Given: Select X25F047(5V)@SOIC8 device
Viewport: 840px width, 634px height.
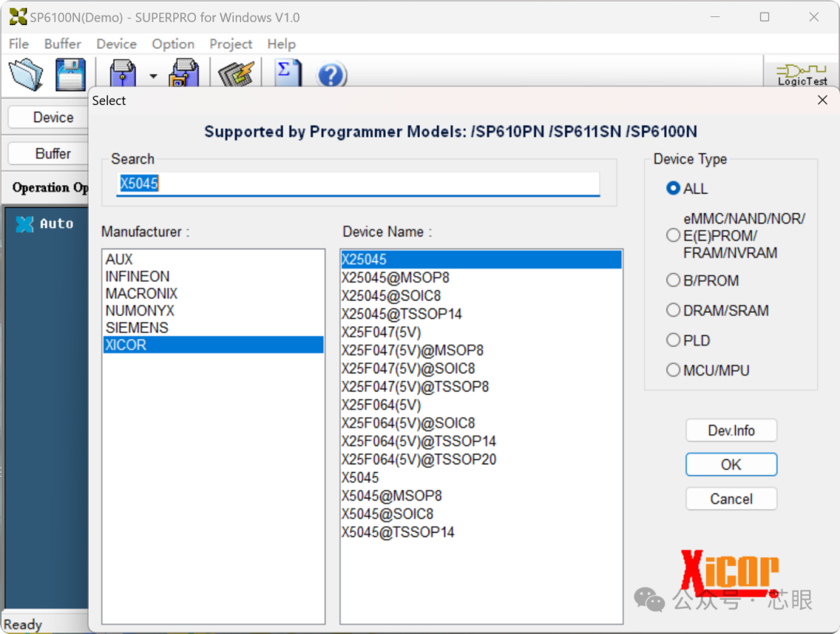Looking at the screenshot, I should (x=481, y=369).
